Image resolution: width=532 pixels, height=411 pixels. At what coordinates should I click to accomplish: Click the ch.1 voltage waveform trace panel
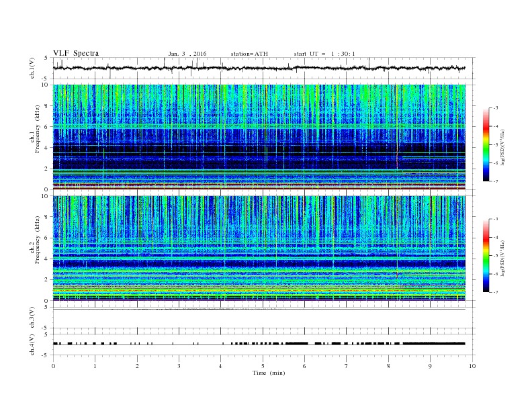264,68
